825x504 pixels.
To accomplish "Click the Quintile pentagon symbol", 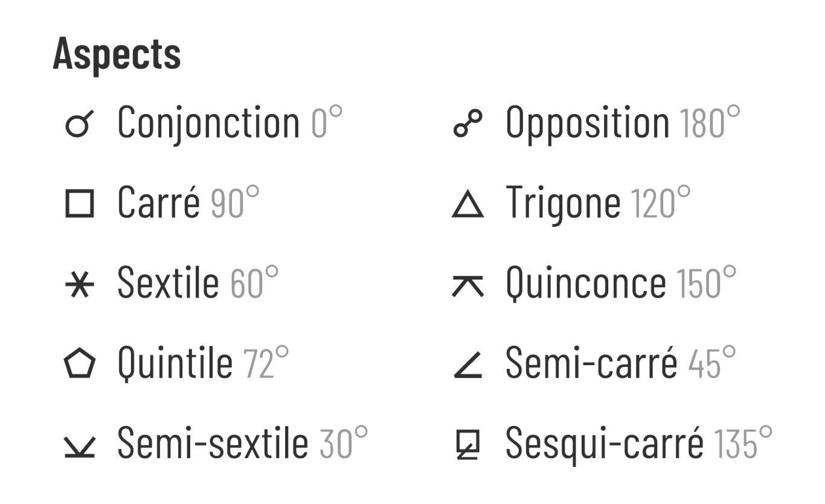I will pos(79,365).
